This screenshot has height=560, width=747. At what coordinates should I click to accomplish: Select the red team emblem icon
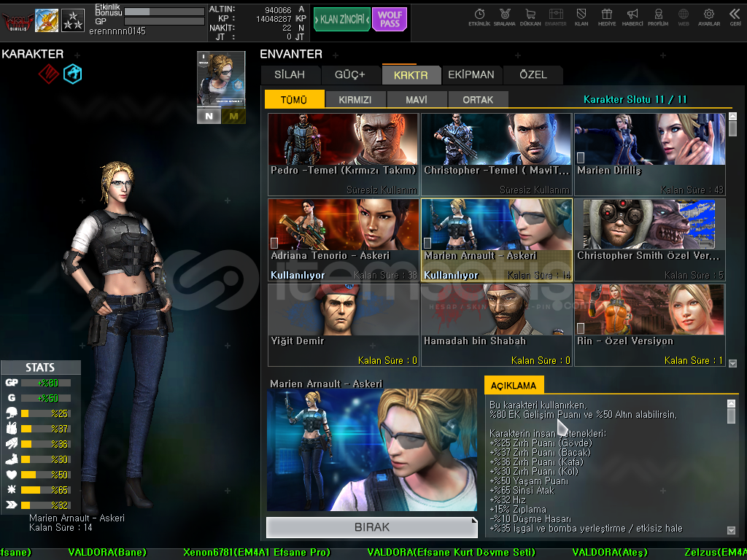click(49, 74)
